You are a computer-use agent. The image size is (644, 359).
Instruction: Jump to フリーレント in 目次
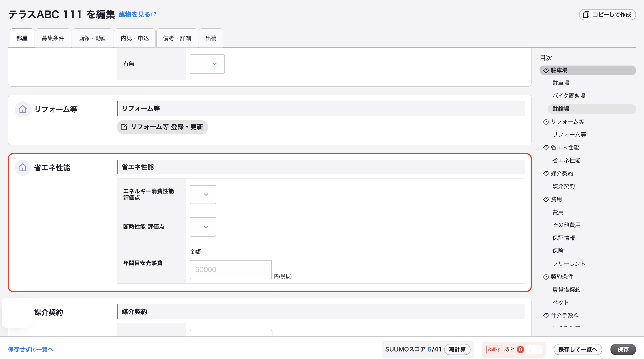[569, 264]
